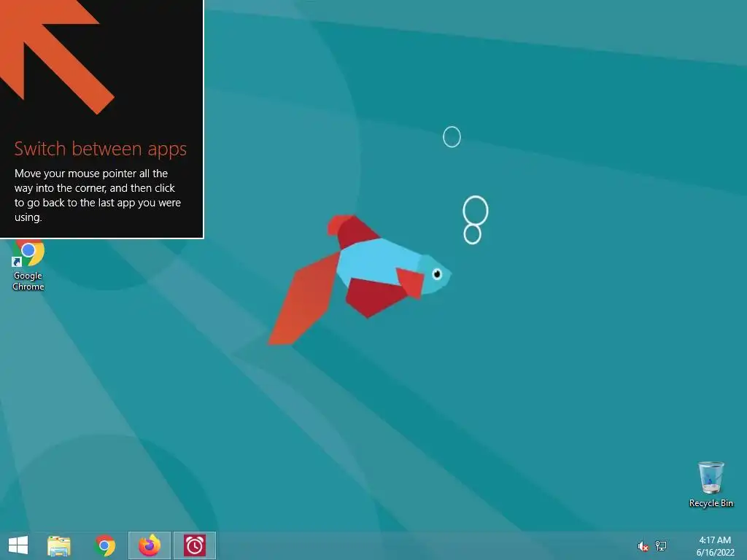Image resolution: width=747 pixels, height=560 pixels.
Task: Click the 'Switch between apps' heading
Action: tap(101, 149)
